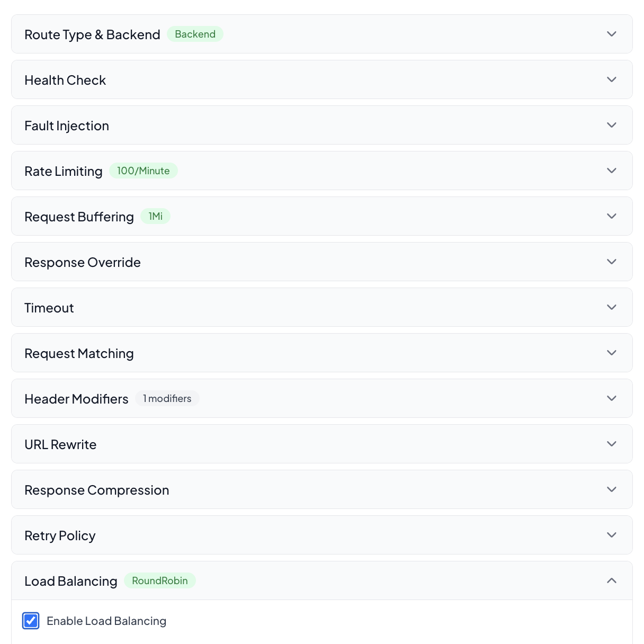The image size is (644, 644).
Task: Open Fault Injection using its chevron
Action: (612, 125)
